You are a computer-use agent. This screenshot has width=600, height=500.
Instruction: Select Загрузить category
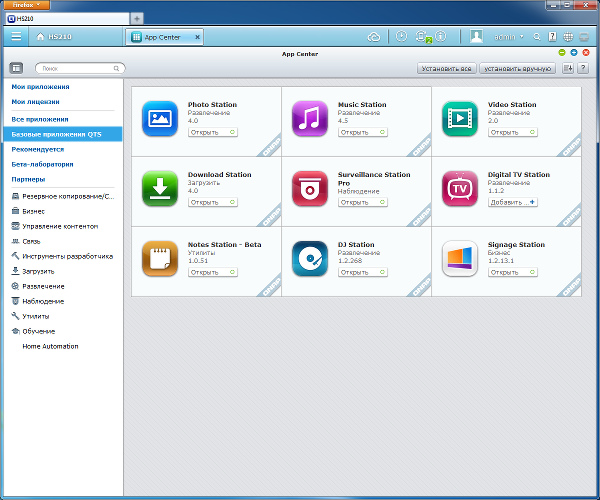click(x=33, y=271)
